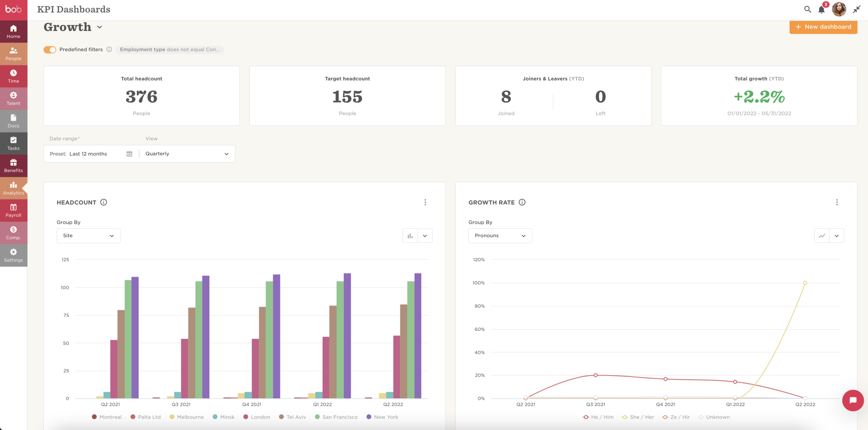The height and width of the screenshot is (430, 868).
Task: Open your profile avatar in top bar
Action: [x=838, y=9]
